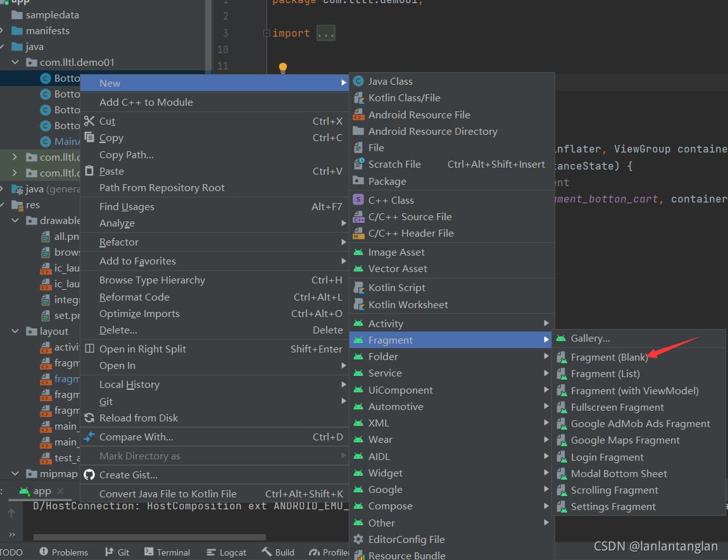
Task: Expand the Activity submenu arrow
Action: [546, 323]
